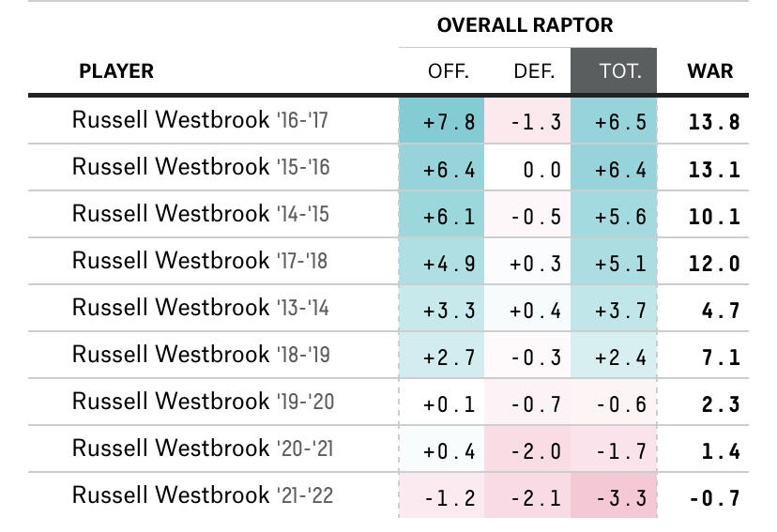Sort by the PLAYER column header
This screenshot has width=777, height=532.
coord(116,71)
